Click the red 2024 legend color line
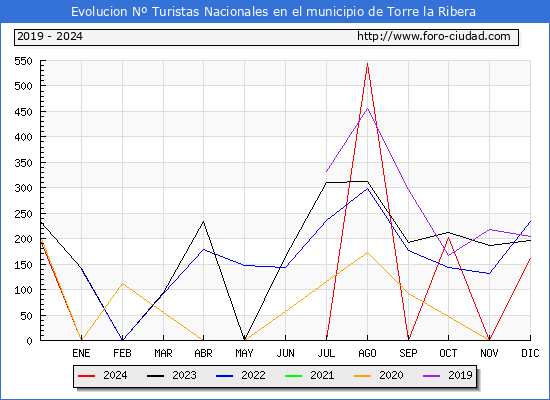 point(87,376)
